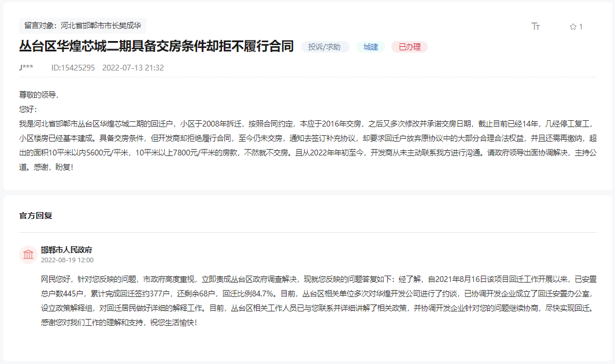Select the 城建 category tag

tap(371, 47)
